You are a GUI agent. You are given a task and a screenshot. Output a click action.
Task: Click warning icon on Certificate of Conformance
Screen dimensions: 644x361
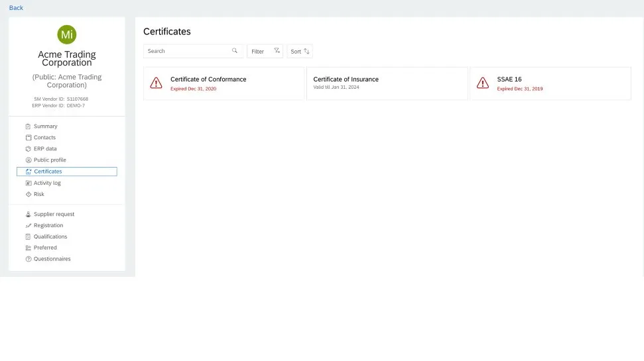pos(156,83)
